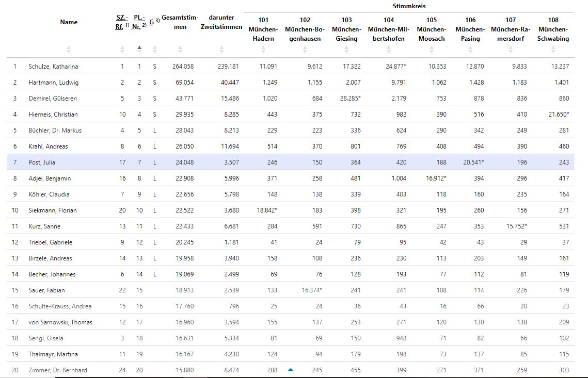Viewport: 588px width, 378px height.
Task: Toggle sort arrows under G column
Action: click(154, 50)
